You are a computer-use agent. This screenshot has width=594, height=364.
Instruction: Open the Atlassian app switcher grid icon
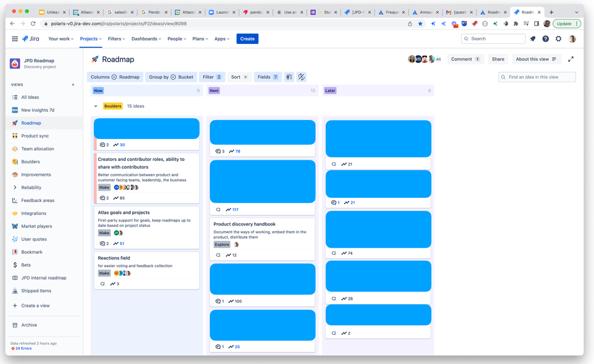(x=14, y=38)
